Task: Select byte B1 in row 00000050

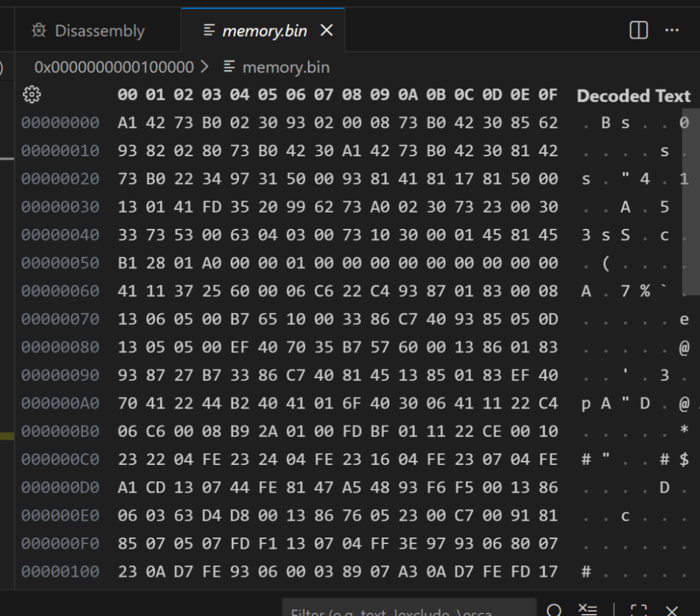Action: click(x=127, y=263)
